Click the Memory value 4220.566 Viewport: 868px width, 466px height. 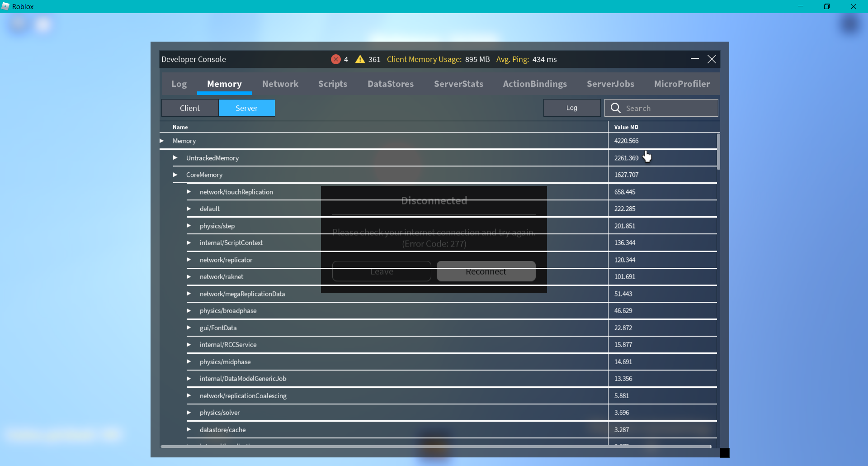tap(626, 141)
